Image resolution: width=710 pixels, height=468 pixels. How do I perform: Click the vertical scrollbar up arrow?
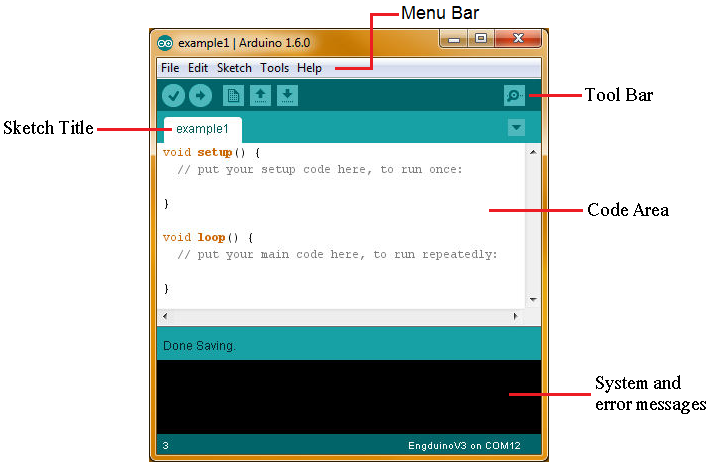coord(533,153)
